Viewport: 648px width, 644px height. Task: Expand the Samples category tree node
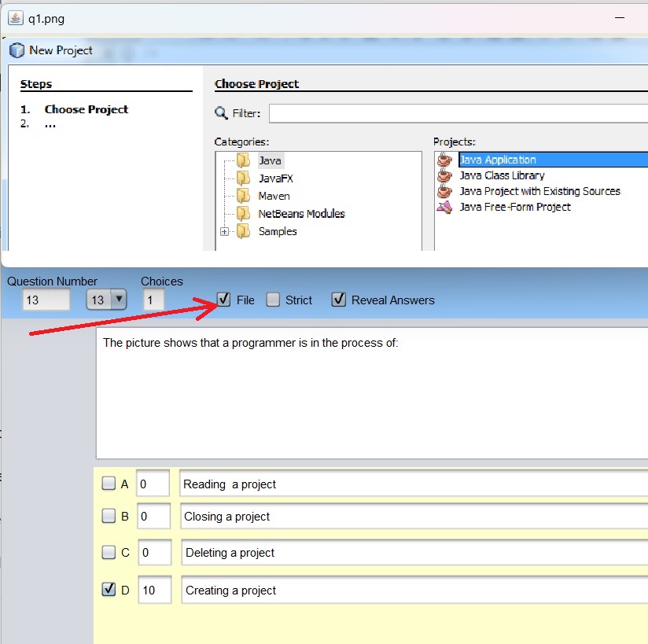click(x=224, y=231)
